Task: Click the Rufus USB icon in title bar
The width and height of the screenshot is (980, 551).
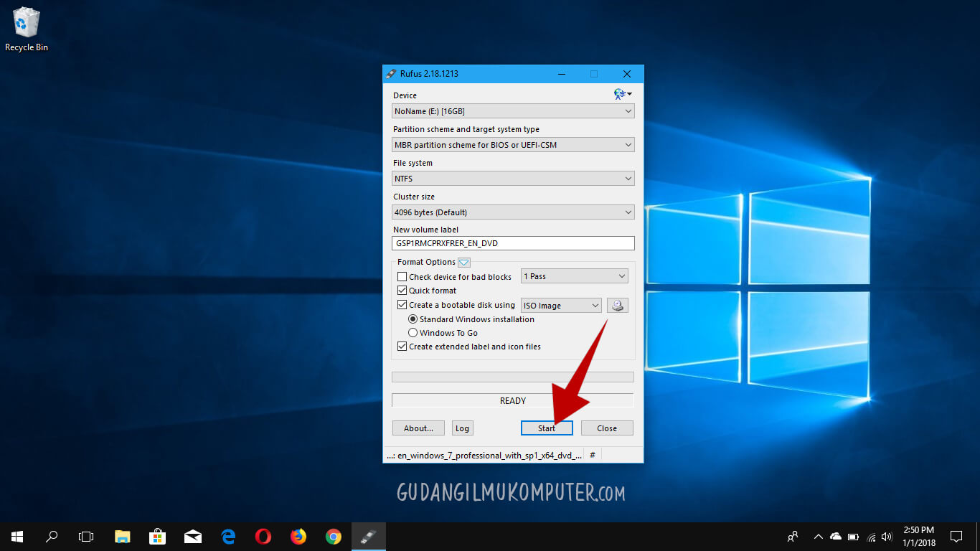Action: tap(391, 74)
